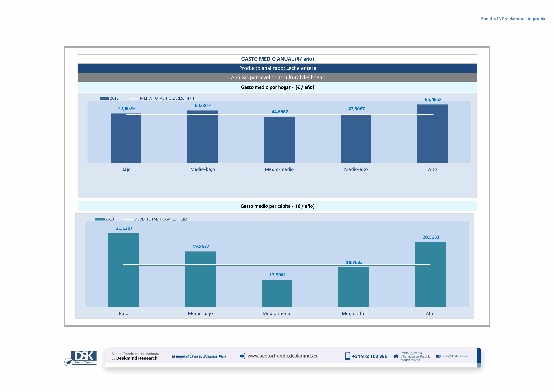Click the 'Gasto medio per cápita' section heading
554x392 pixels.
pos(277,206)
